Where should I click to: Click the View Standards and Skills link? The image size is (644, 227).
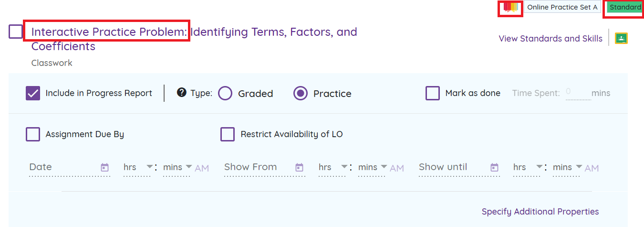551,39
